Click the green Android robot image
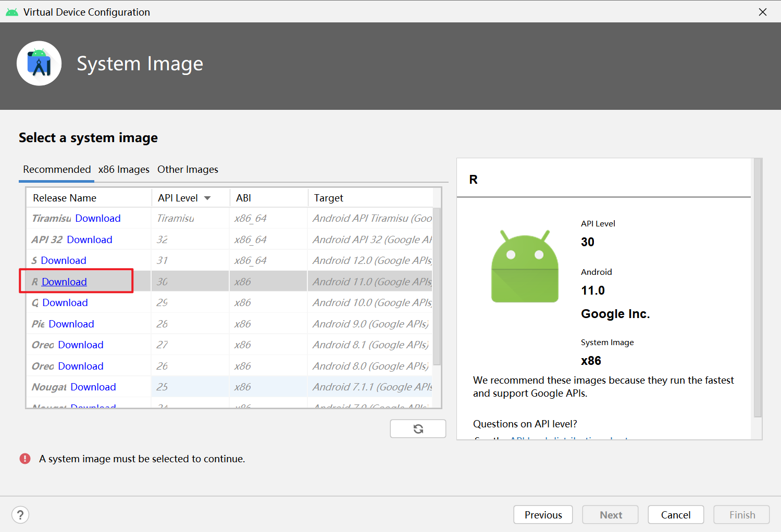Image resolution: width=781 pixels, height=532 pixels. coord(525,266)
